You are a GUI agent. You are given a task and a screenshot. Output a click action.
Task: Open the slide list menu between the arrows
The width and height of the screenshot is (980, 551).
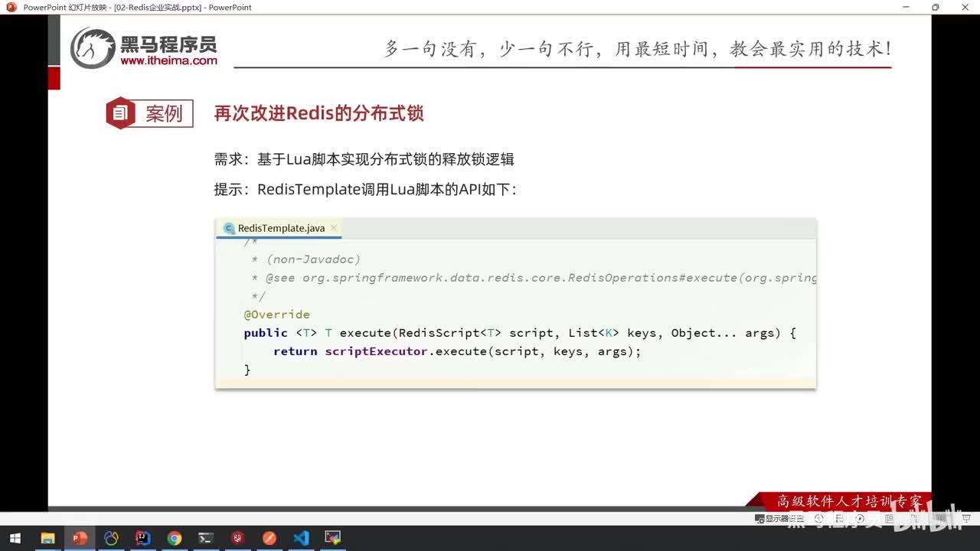click(839, 519)
